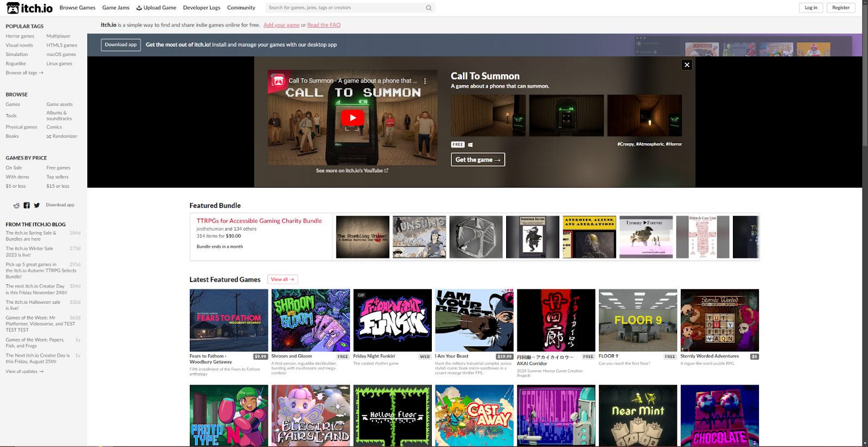Open Free games price filter
This screenshot has height=447, width=868.
pyautogui.click(x=59, y=168)
